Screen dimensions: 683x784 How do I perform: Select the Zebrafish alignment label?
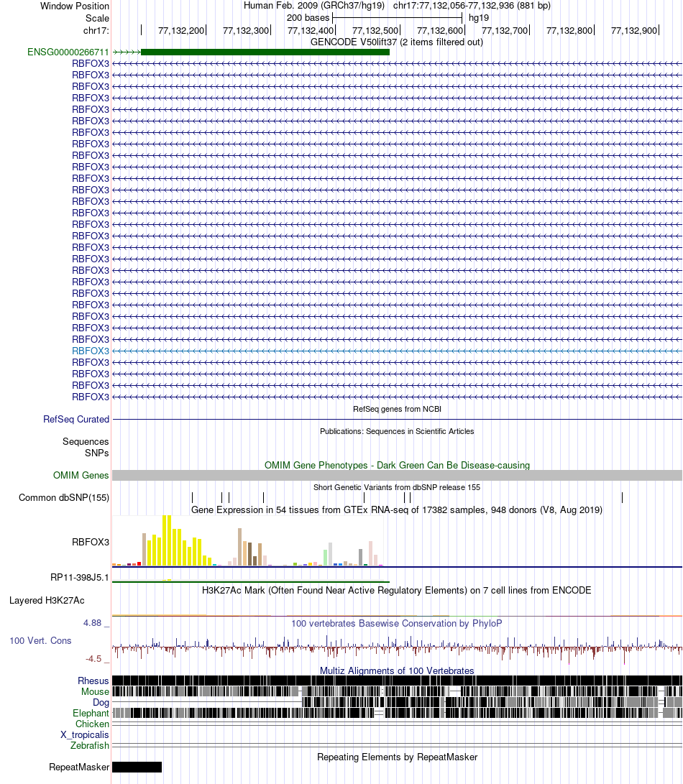pos(90,745)
